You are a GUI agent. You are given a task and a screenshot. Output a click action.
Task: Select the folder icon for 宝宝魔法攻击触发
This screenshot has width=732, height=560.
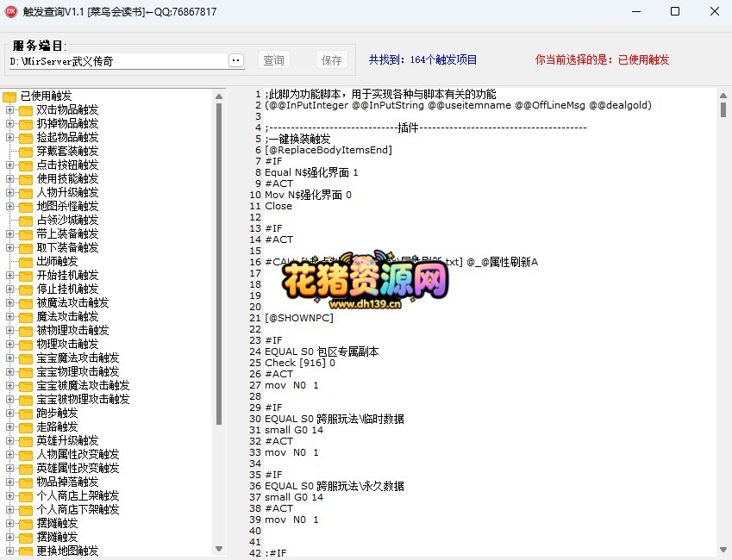[x=26, y=358]
